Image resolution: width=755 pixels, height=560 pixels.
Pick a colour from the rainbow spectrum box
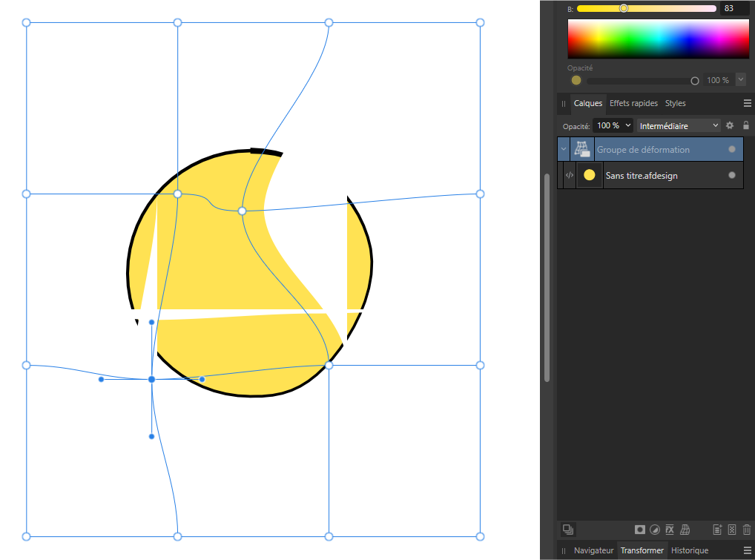(x=659, y=39)
